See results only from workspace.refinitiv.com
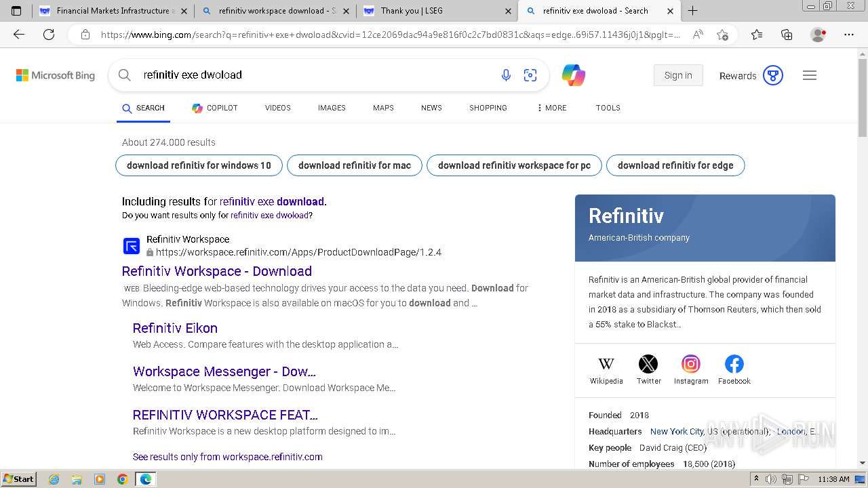 [228, 457]
